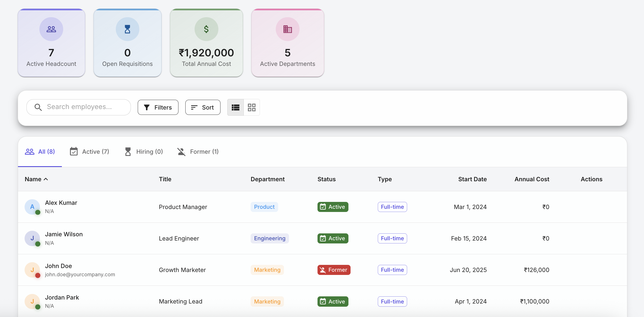This screenshot has height=317, width=644.
Task: Click Alex Kumar's Active status badge
Action: point(333,207)
